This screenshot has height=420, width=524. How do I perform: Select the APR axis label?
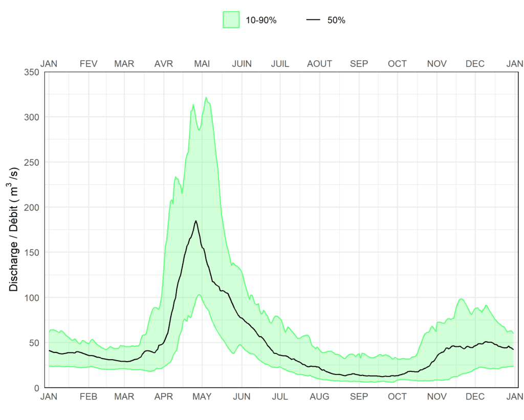(164, 396)
